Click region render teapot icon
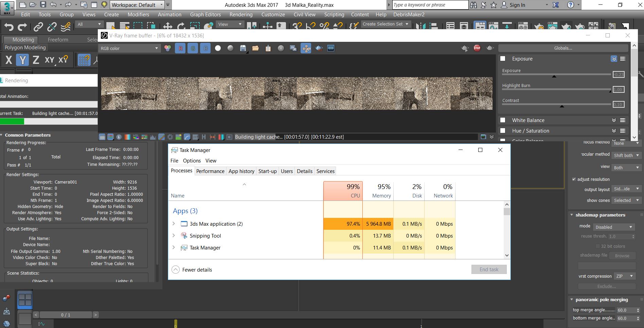The image size is (644, 328). pos(319,48)
